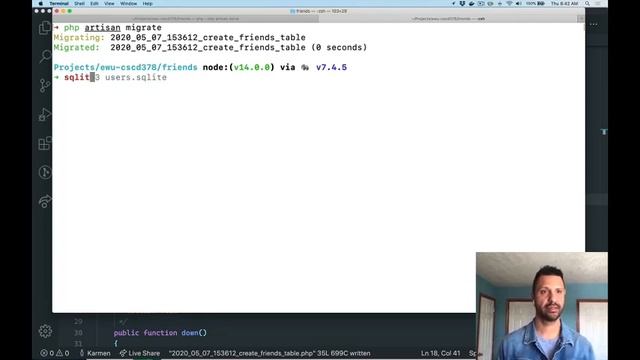Open the Shell menu
This screenshot has width=640, height=360.
(79, 3)
